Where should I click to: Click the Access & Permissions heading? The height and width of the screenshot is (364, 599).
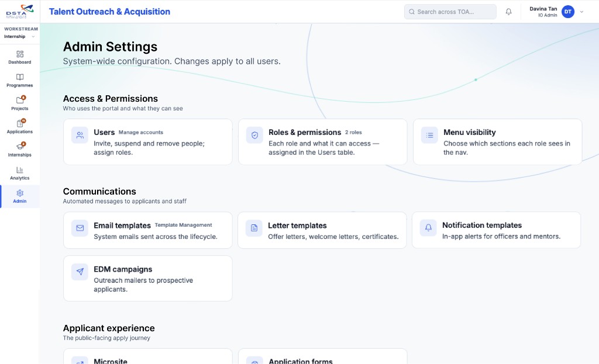coord(111,98)
